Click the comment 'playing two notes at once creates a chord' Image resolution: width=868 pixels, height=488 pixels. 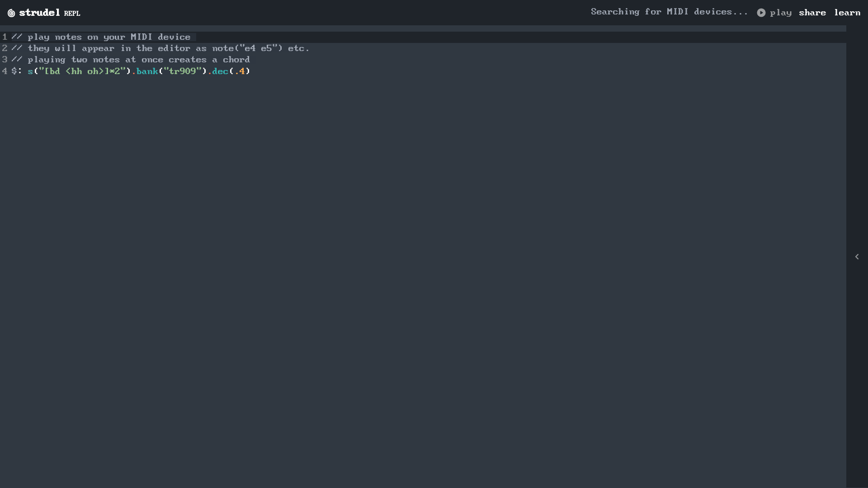131,60
